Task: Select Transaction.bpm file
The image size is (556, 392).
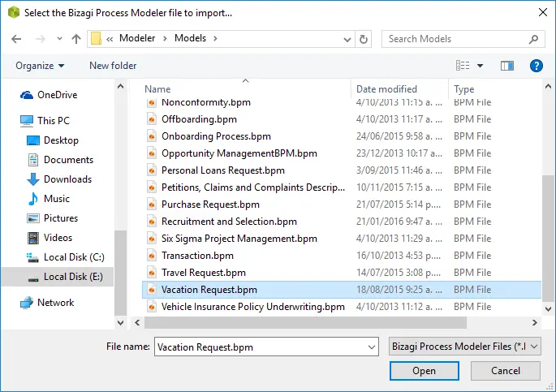Action: [x=197, y=256]
